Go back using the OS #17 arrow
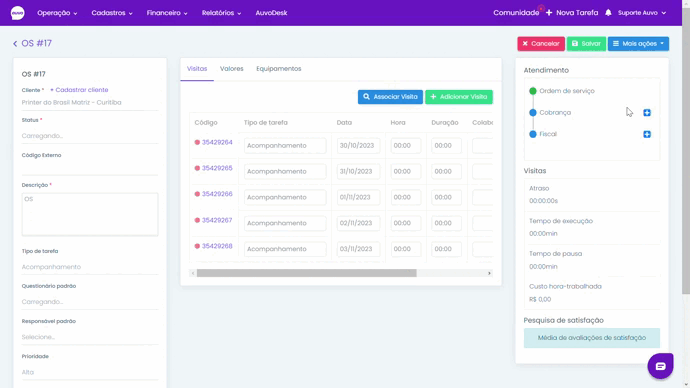Image resolution: width=690 pixels, height=388 pixels. (15, 44)
